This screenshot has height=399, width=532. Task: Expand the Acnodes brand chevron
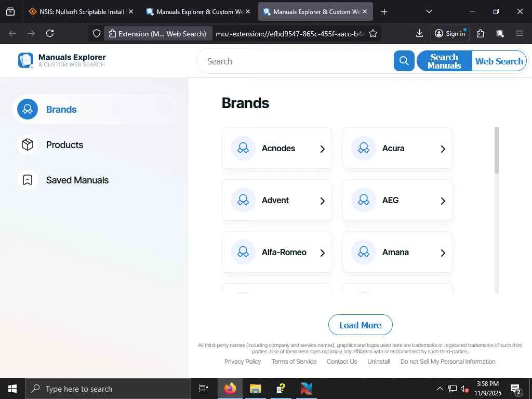click(322, 149)
